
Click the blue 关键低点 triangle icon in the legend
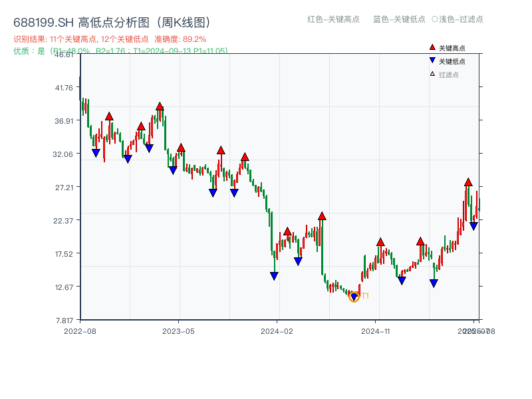[x=432, y=60]
